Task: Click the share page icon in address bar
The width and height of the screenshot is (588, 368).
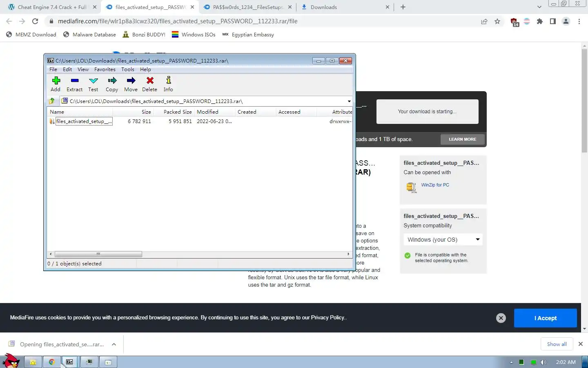Action: coord(484,21)
